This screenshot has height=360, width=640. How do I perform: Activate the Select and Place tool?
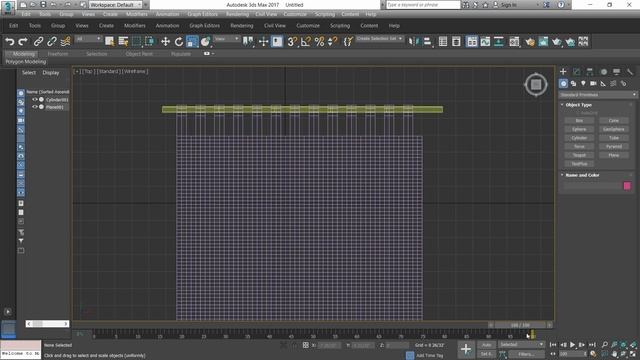click(205, 41)
